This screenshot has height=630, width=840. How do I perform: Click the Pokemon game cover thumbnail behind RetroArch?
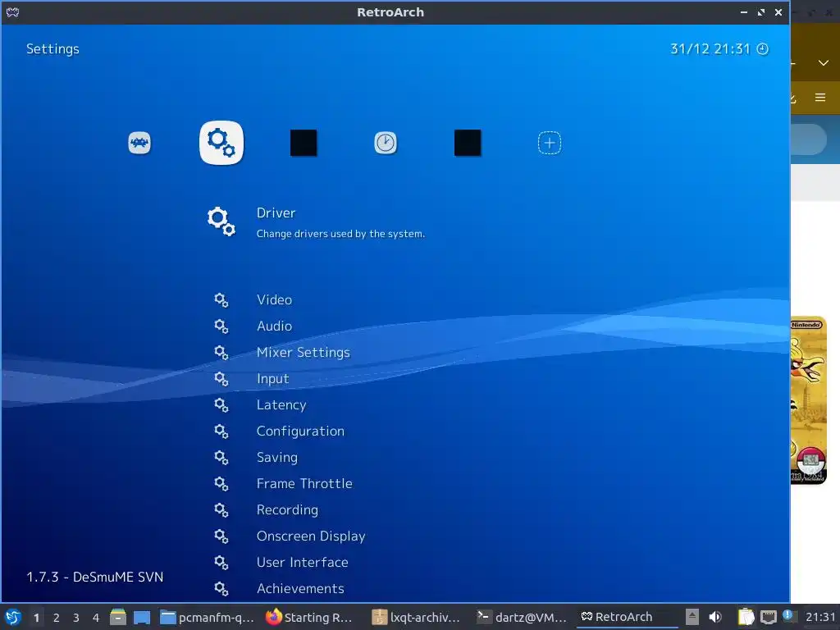pyautogui.click(x=808, y=400)
